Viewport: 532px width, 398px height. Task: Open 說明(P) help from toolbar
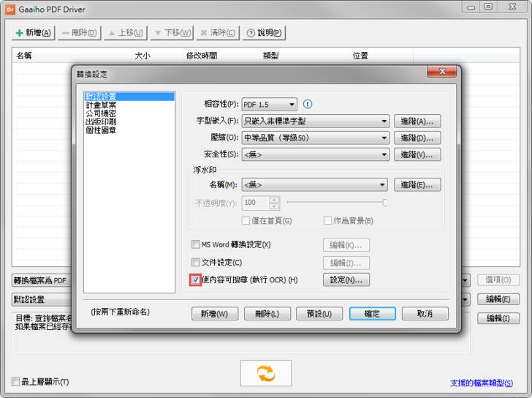[264, 33]
